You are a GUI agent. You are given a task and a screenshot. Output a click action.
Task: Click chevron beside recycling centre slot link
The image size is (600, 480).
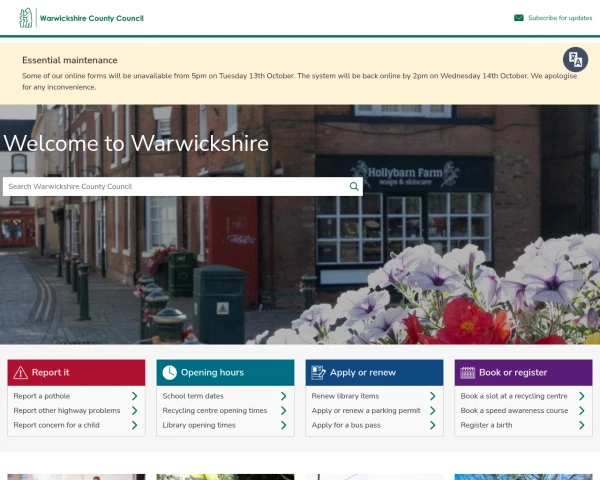coord(582,396)
